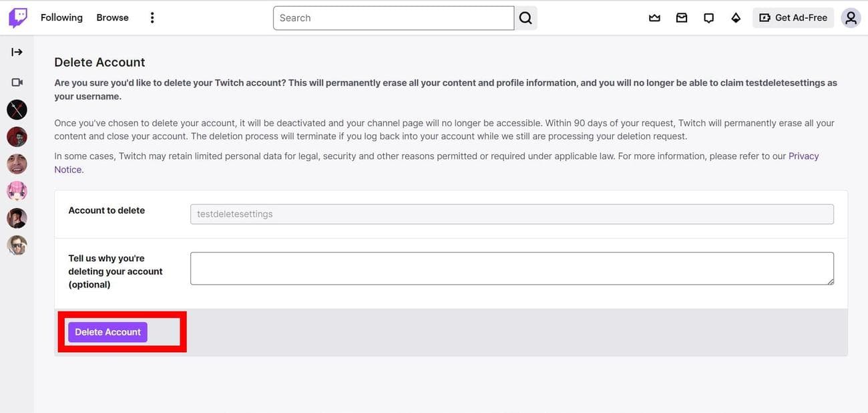The width and height of the screenshot is (868, 413).
Task: Open the Following page
Action: point(61,18)
